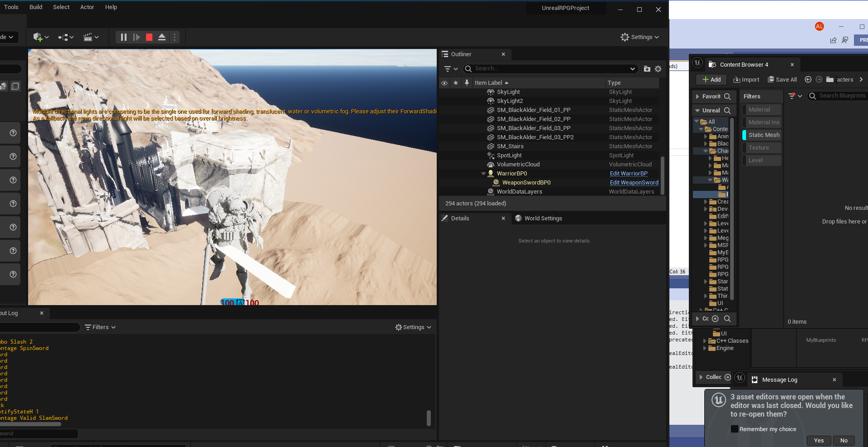This screenshot has height=447, width=868.
Task: Click the Outliner search field
Action: tap(550, 69)
